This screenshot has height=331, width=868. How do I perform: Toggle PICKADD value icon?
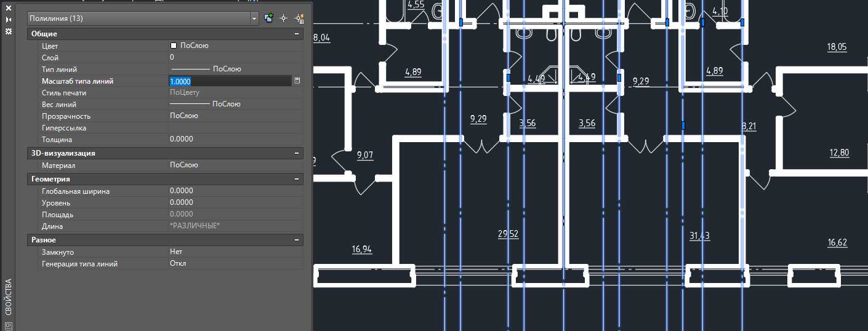(268, 18)
